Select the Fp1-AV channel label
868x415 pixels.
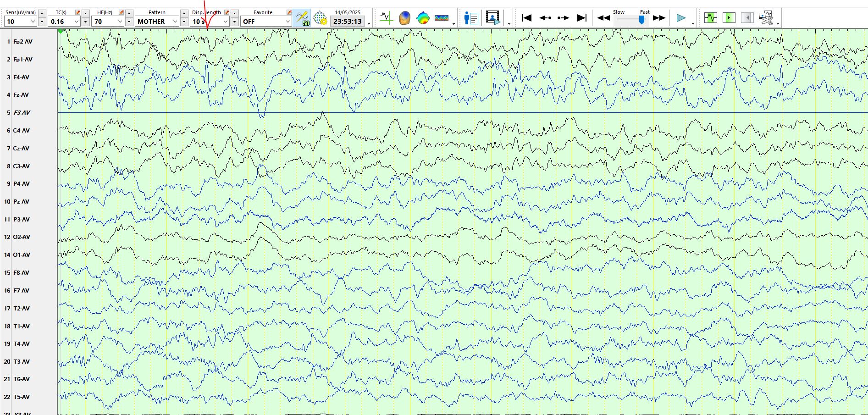click(23, 60)
